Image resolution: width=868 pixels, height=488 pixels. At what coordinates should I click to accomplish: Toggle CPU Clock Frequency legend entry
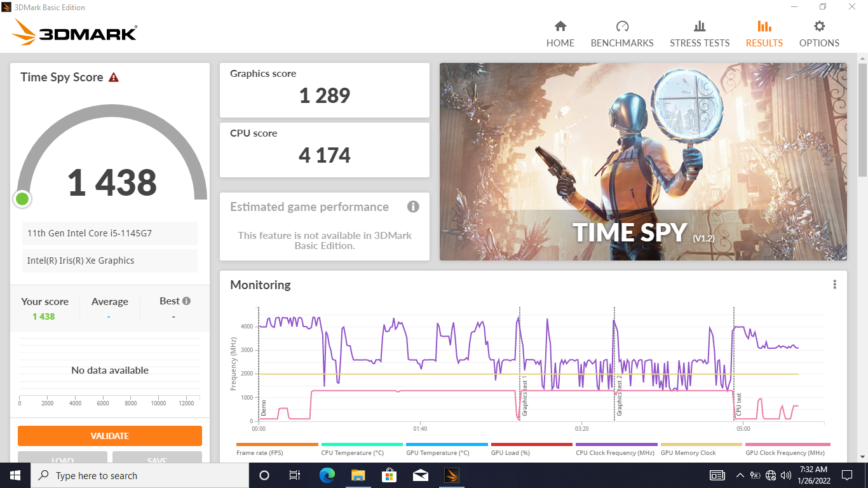pyautogui.click(x=616, y=449)
